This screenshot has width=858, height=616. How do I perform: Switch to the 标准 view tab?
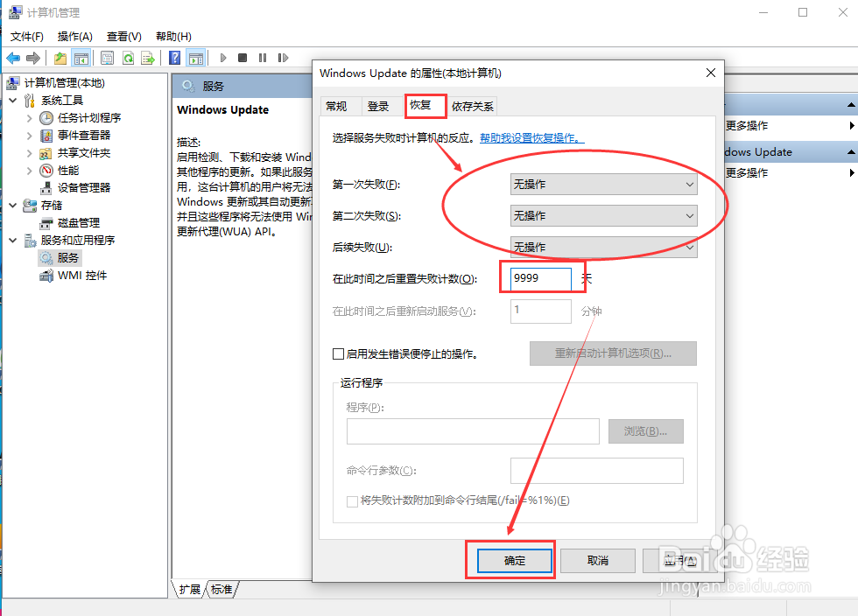222,589
